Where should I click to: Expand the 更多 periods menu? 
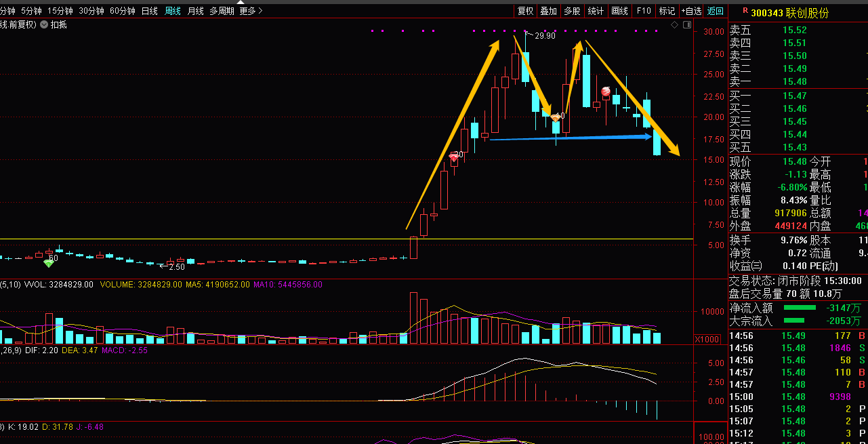pyautogui.click(x=250, y=11)
